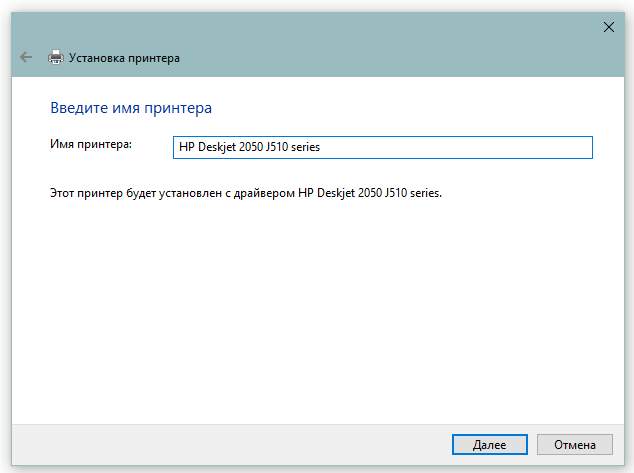This screenshot has width=634, height=473.
Task: Focus the Имя принтера text field
Action: tap(383, 147)
